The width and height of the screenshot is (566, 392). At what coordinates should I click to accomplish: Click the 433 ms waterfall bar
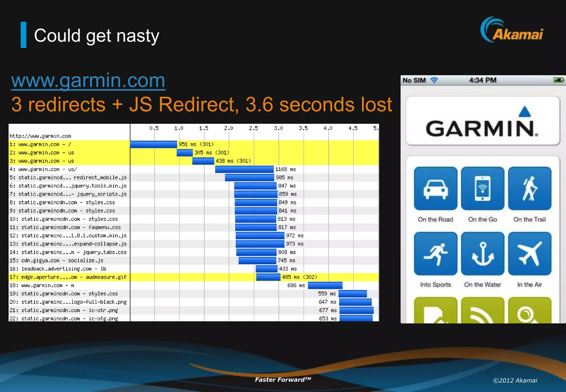pyautogui.click(x=266, y=269)
